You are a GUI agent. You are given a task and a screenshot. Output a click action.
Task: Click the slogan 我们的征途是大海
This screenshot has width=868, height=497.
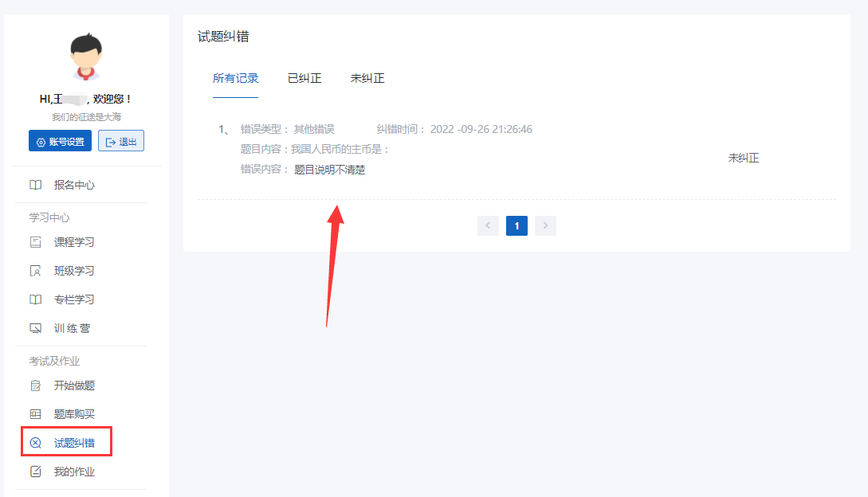pyautogui.click(x=86, y=117)
